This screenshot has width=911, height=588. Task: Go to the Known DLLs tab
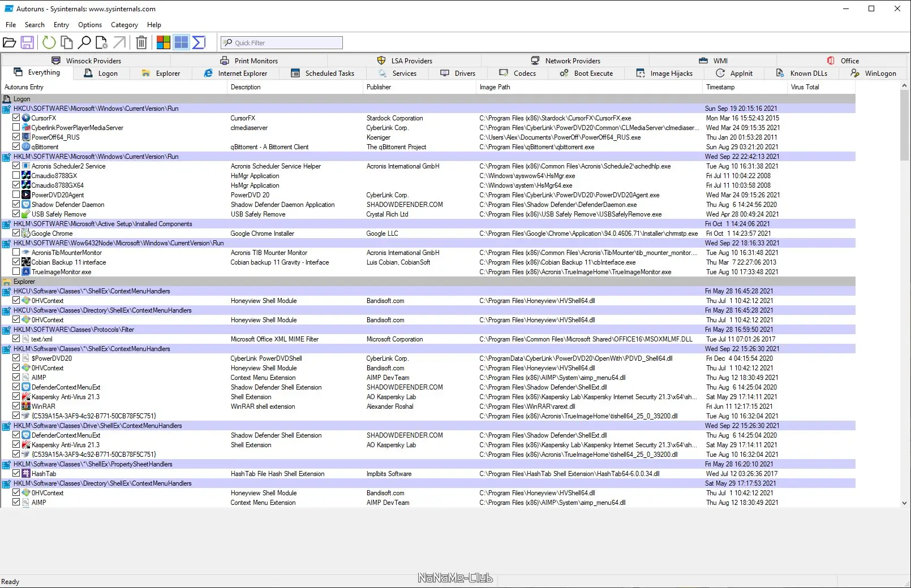(x=802, y=73)
